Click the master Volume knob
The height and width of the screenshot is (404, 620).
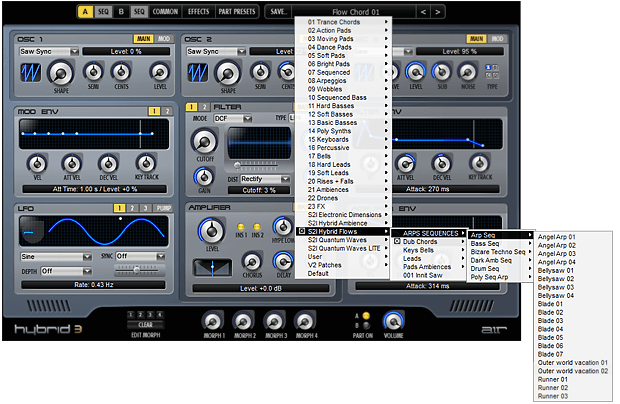click(393, 321)
